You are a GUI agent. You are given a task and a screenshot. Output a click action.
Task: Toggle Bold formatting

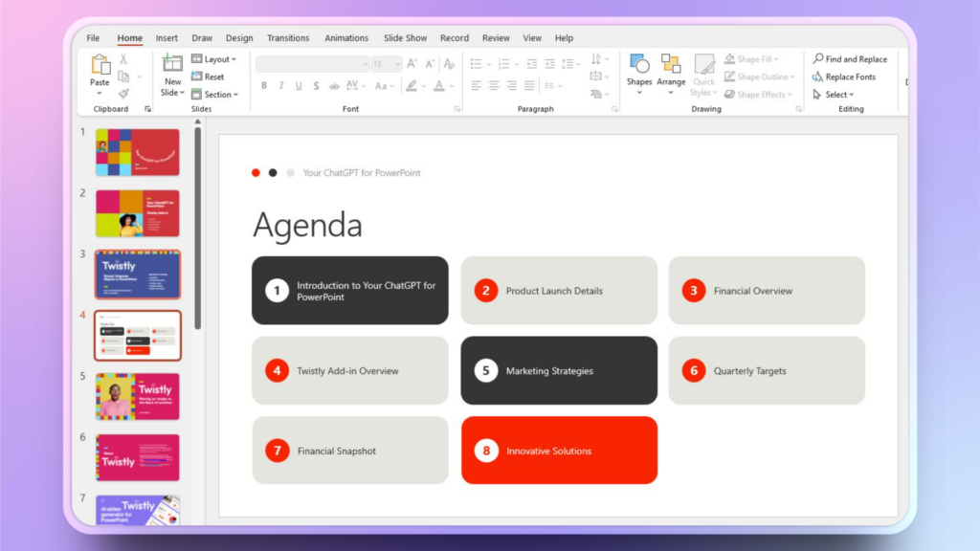coord(264,85)
